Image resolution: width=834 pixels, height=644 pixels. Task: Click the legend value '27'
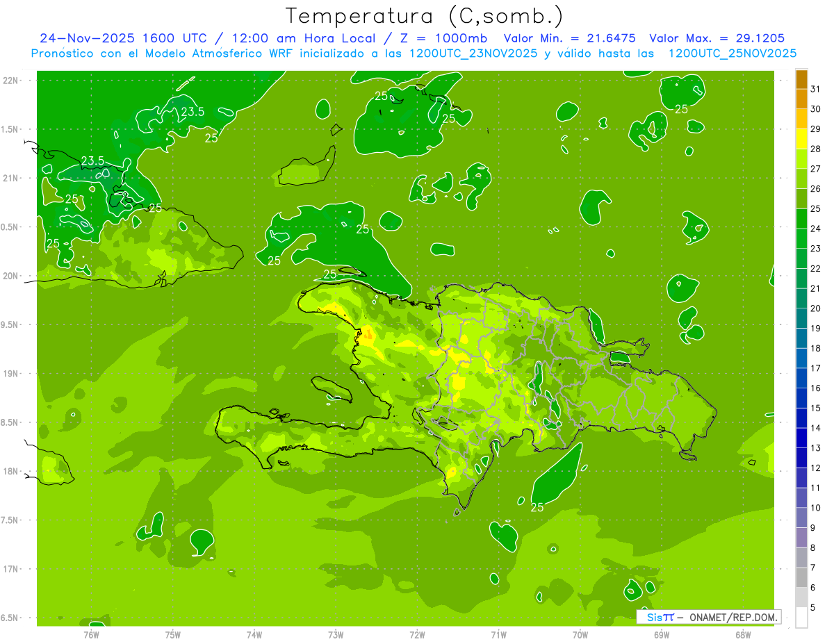(816, 168)
